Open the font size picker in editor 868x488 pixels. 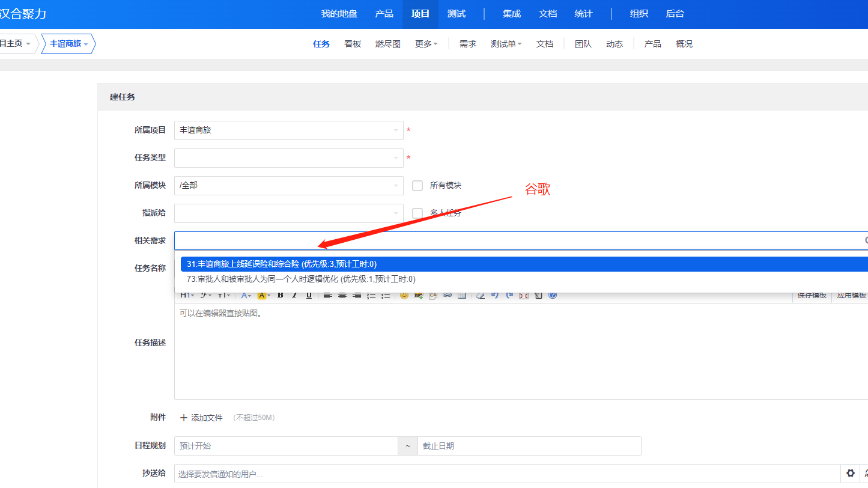(x=224, y=295)
